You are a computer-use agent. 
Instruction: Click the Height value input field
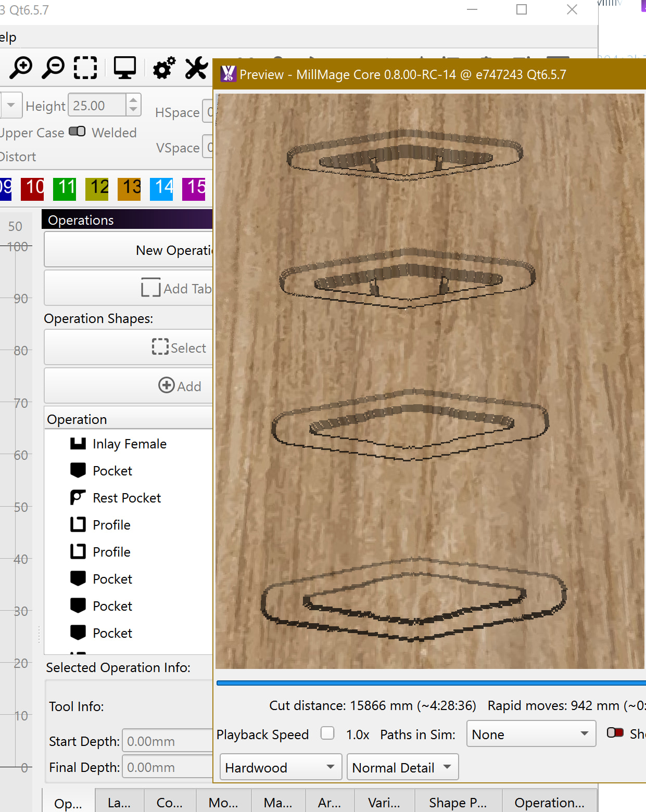(x=98, y=106)
